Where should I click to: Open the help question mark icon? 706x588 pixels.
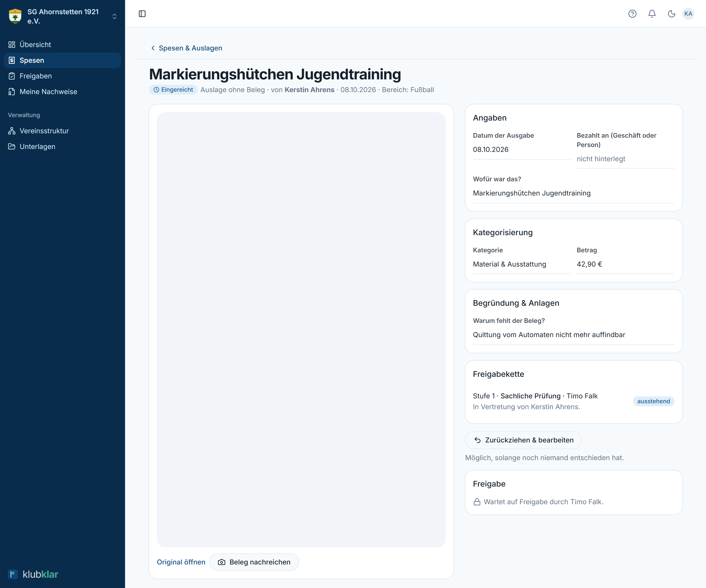click(x=632, y=14)
